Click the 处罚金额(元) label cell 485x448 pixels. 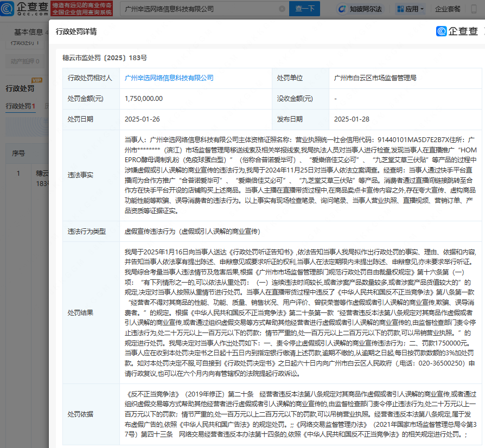click(91, 99)
